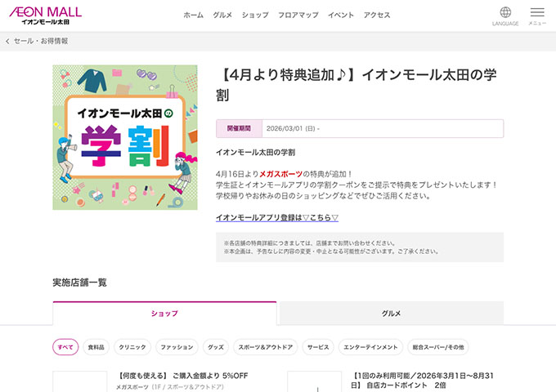Filter stores by グッズ

point(216,347)
